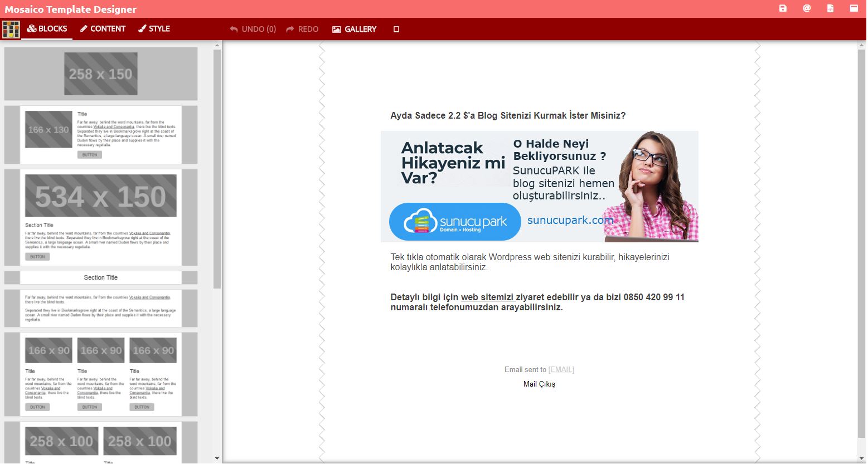868x464 pixels.
Task: Pick the Section Title block
Action: click(x=101, y=277)
